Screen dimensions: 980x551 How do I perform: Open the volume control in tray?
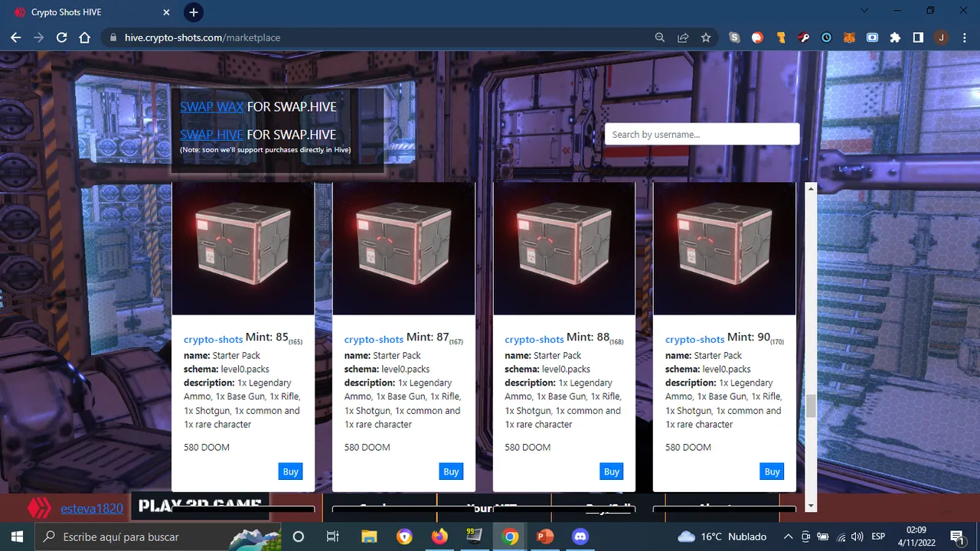pyautogui.click(x=857, y=536)
